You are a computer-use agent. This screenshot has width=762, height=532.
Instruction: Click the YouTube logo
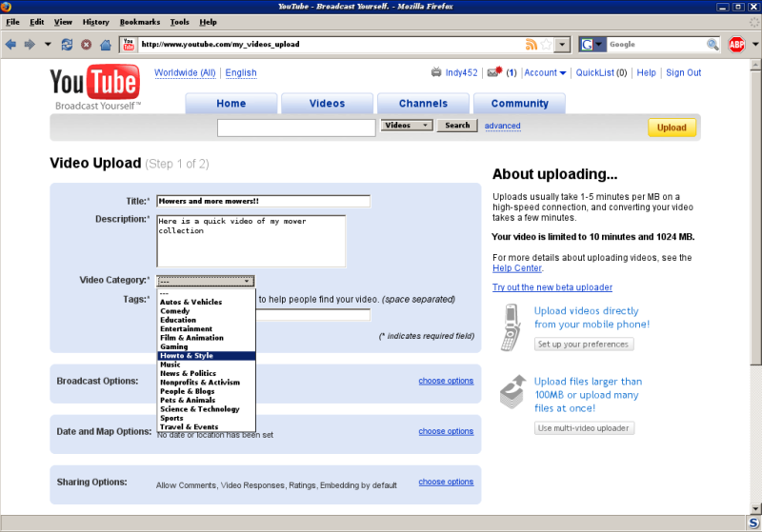(x=93, y=84)
